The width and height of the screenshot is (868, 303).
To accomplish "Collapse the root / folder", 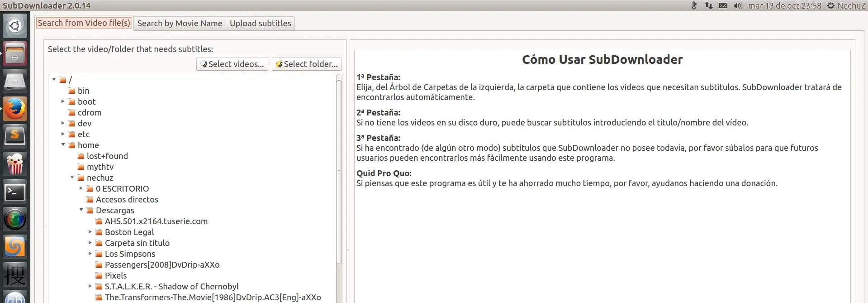I will [x=54, y=80].
